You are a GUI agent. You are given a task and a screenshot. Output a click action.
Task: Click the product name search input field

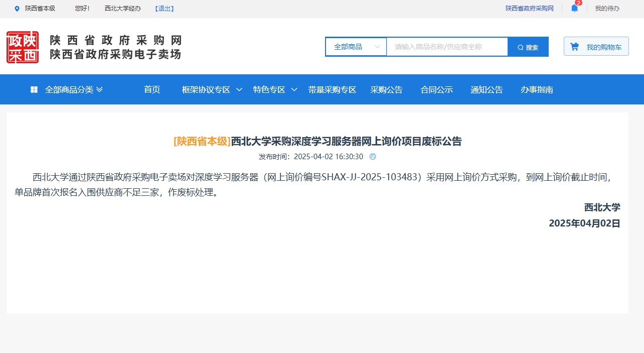click(446, 47)
